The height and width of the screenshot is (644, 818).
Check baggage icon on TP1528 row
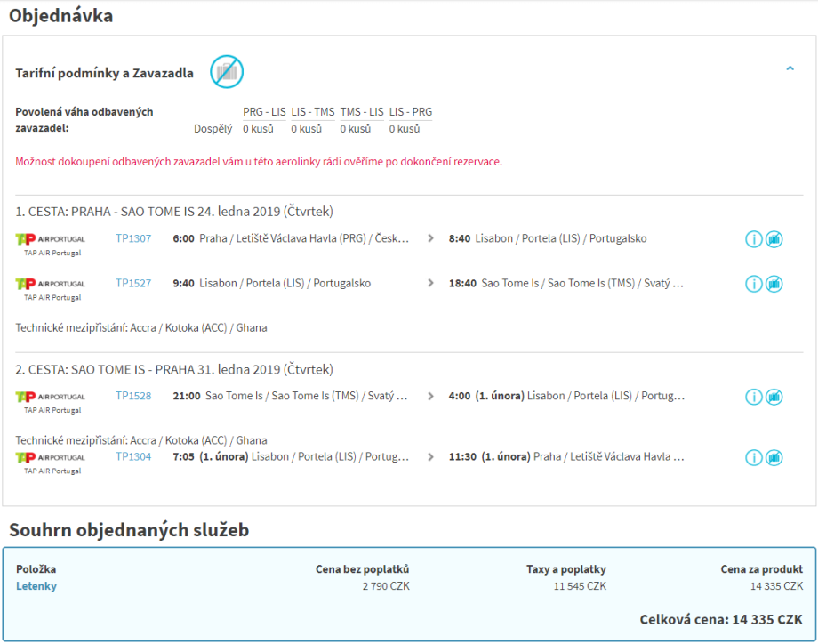pos(774,397)
